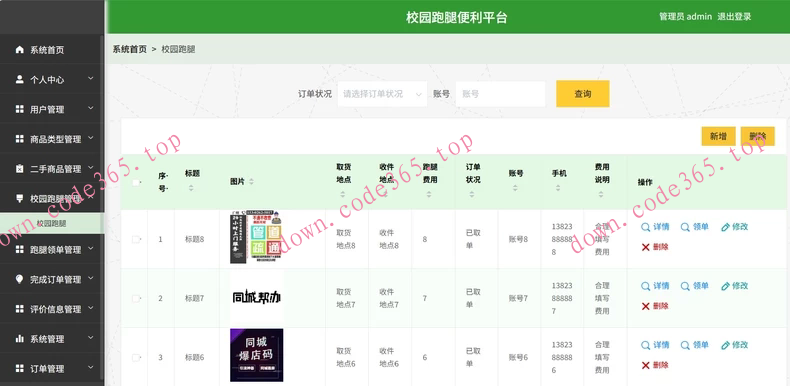Expand the 评价信息管理 menu chevron

(91, 307)
